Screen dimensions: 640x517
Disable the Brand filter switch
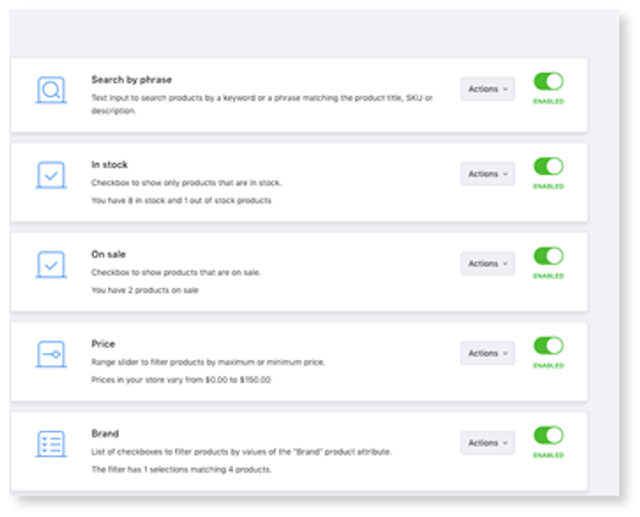click(548, 435)
